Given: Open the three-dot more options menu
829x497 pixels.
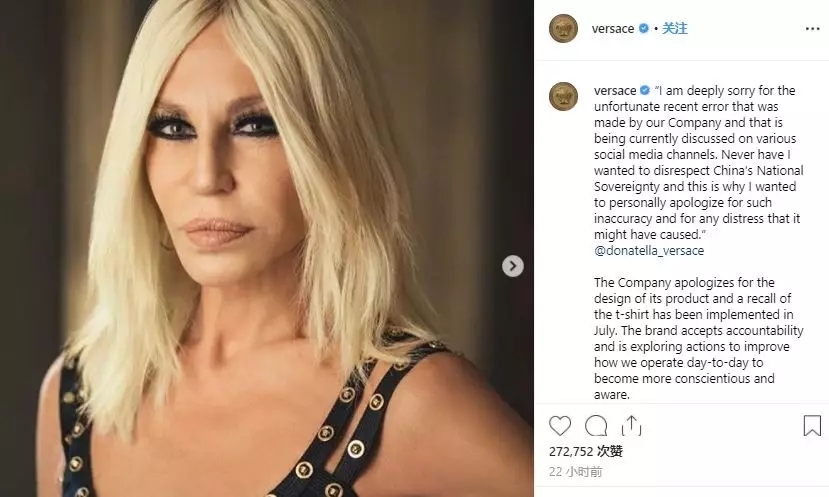Looking at the screenshot, I should point(813,29).
